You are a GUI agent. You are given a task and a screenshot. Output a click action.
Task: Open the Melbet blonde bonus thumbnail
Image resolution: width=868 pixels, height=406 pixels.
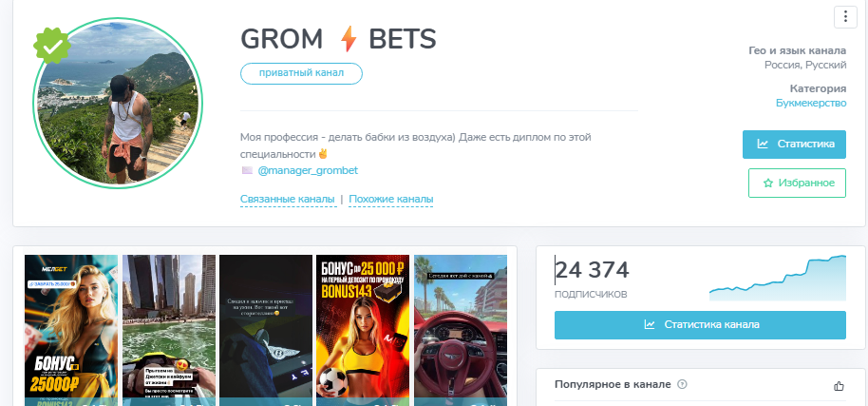coord(71,330)
